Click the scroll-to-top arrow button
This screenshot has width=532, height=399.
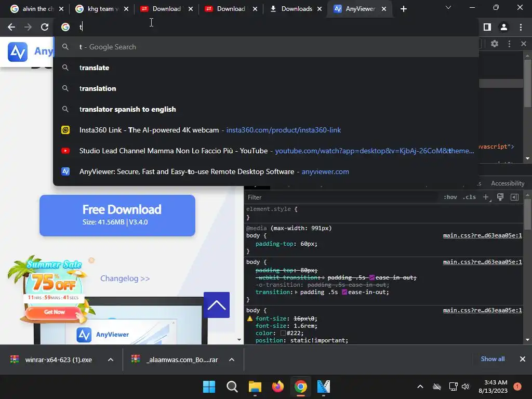[x=217, y=304]
